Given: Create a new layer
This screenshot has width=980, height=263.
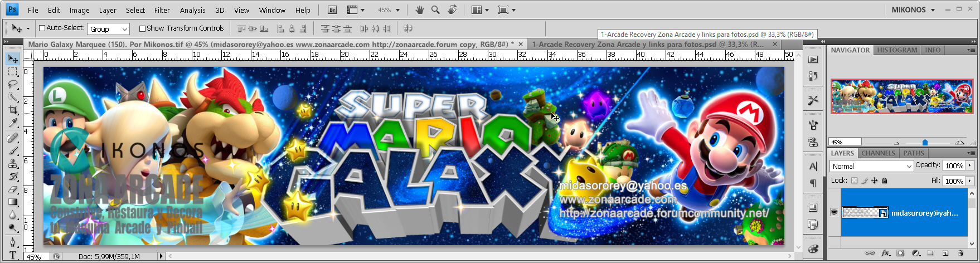Looking at the screenshot, I should (945, 253).
